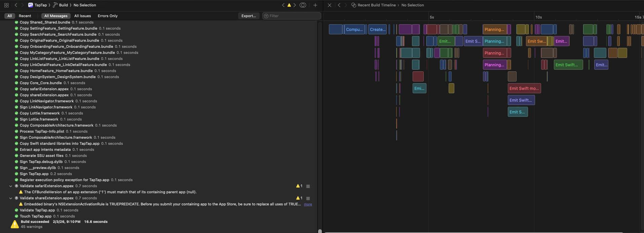Select the teal Emi... timeline block

click(419, 88)
